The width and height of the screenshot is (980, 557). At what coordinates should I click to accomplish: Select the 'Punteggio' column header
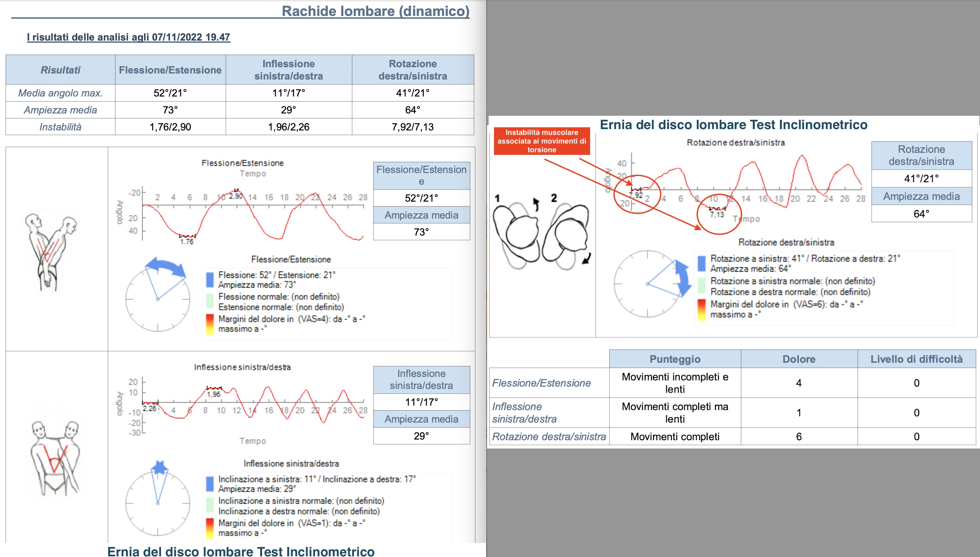tap(675, 359)
